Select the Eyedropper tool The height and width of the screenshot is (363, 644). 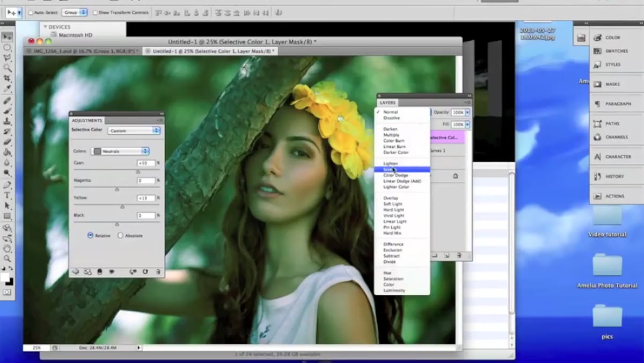point(7,89)
